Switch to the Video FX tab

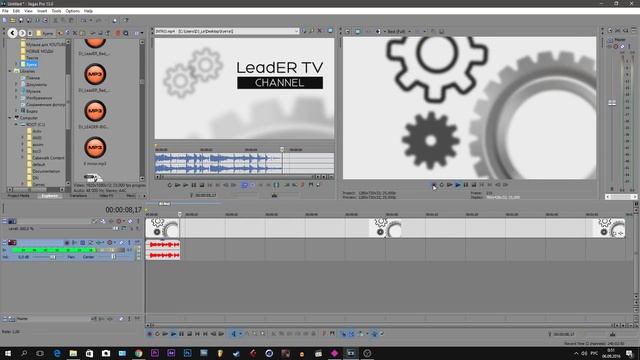tap(107, 196)
